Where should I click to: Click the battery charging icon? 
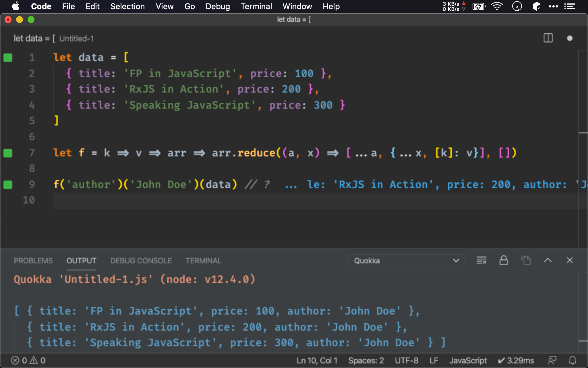479,6
